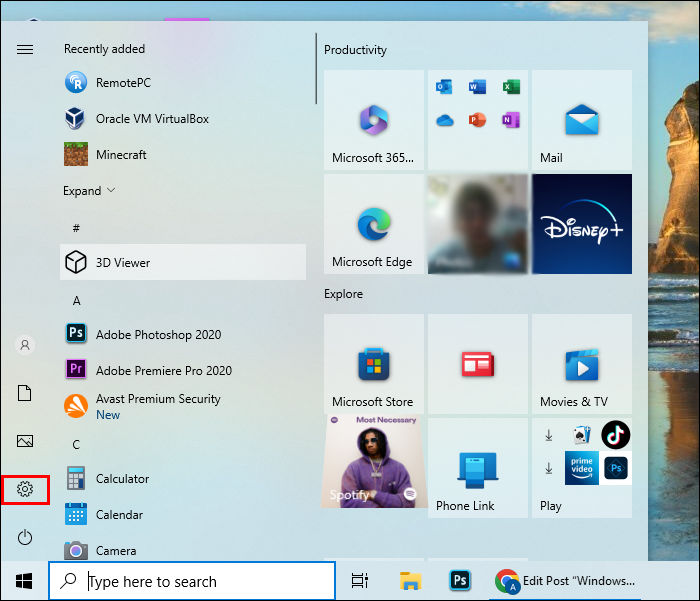The width and height of the screenshot is (700, 601).
Task: Open the Phone Link tile
Action: 478,467
